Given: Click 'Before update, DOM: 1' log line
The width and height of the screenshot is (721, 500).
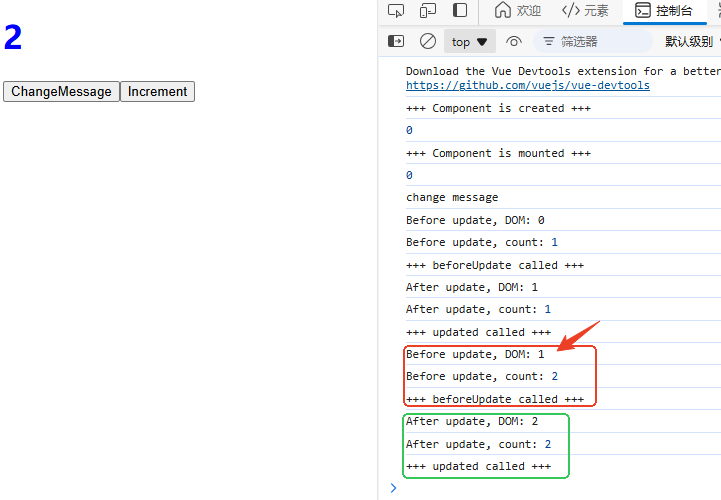Looking at the screenshot, I should [475, 355].
